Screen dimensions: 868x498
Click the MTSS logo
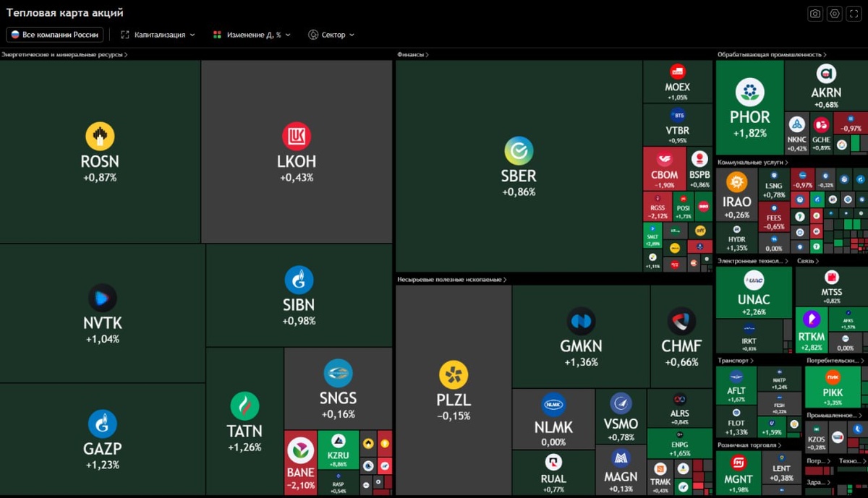point(832,278)
